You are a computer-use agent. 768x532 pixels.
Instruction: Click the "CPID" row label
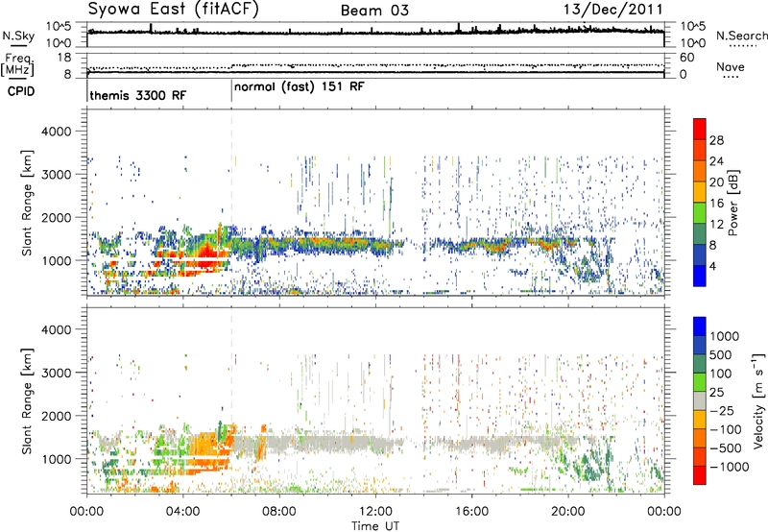21,91
